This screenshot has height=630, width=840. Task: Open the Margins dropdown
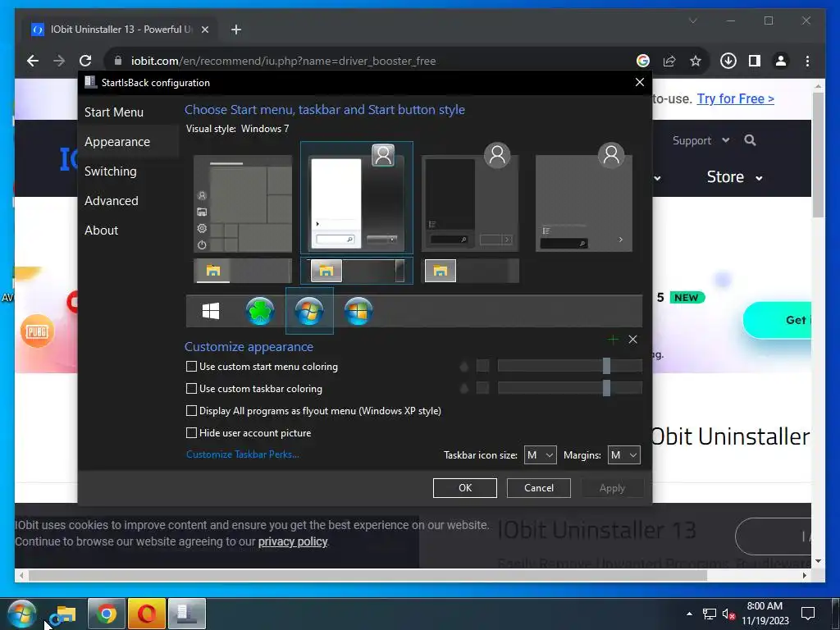click(x=623, y=454)
